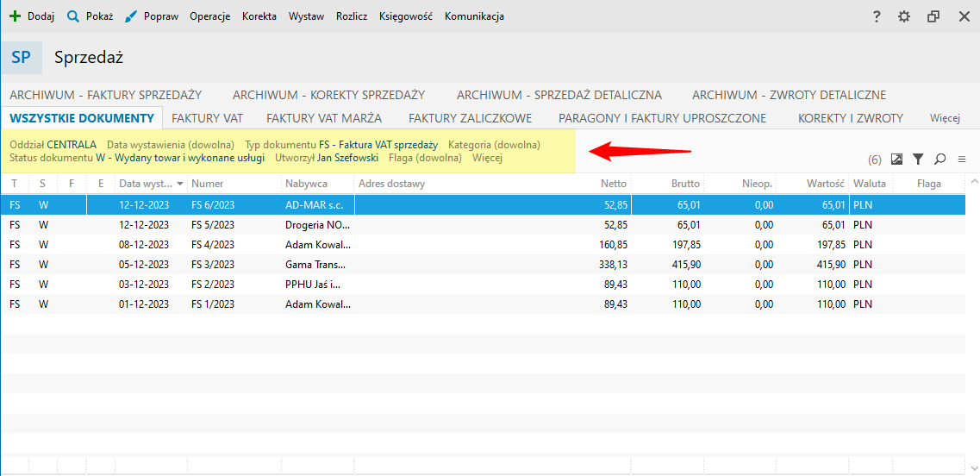This screenshot has width=980, height=476.
Task: Switch to the Faktury VAT tab
Action: tap(207, 117)
